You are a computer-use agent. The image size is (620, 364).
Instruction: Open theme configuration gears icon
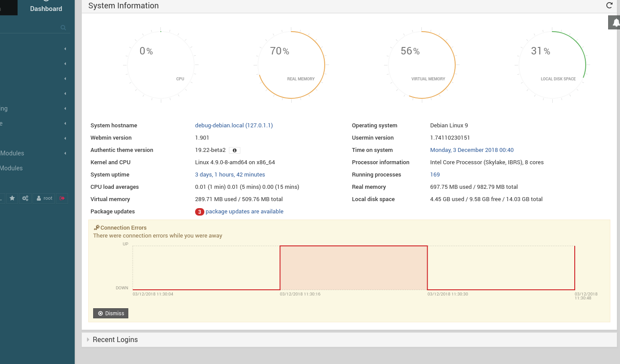(x=25, y=198)
